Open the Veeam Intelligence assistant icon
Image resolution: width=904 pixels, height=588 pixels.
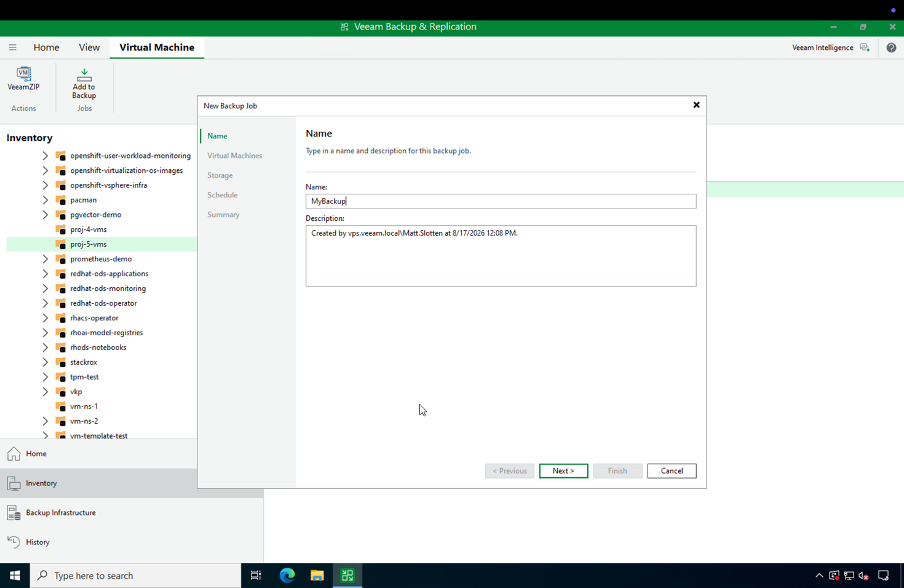tap(865, 47)
